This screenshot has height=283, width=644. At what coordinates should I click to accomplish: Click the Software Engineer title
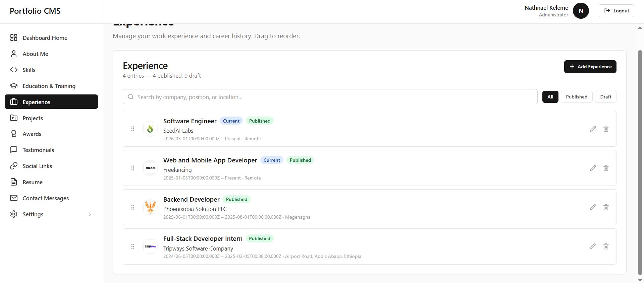(190, 121)
